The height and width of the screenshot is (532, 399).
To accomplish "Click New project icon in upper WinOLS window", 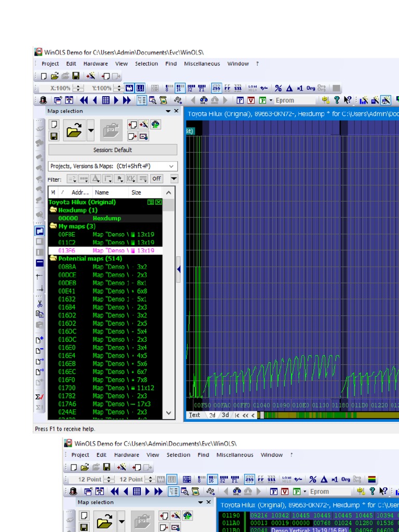I will click(44, 76).
